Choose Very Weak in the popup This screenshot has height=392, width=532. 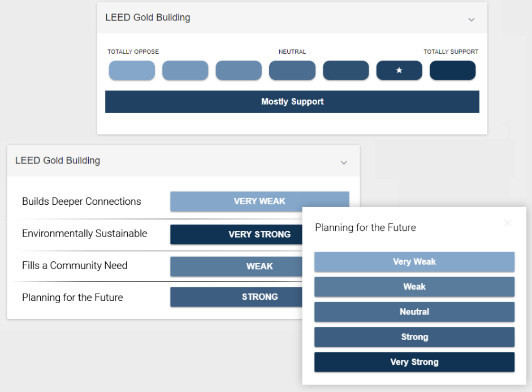coord(414,262)
